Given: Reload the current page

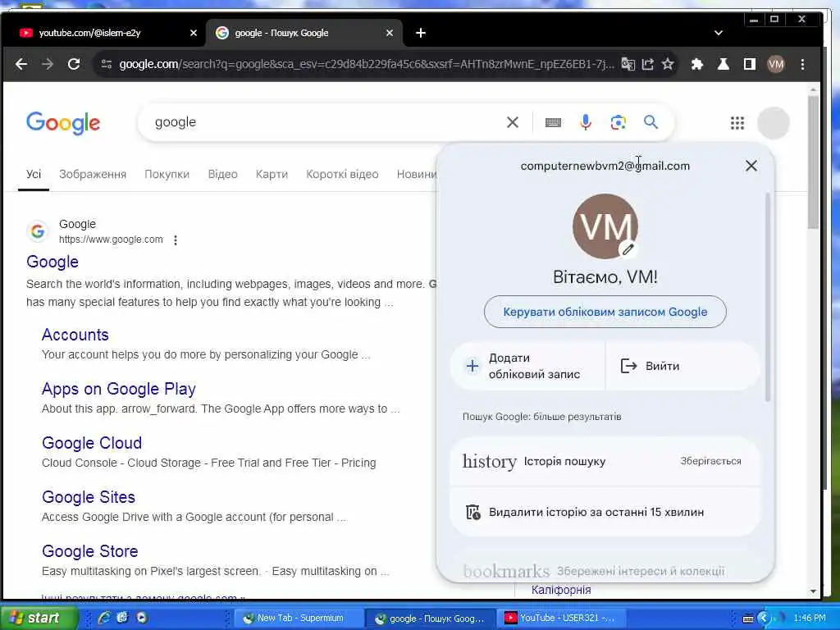Looking at the screenshot, I should 74,64.
